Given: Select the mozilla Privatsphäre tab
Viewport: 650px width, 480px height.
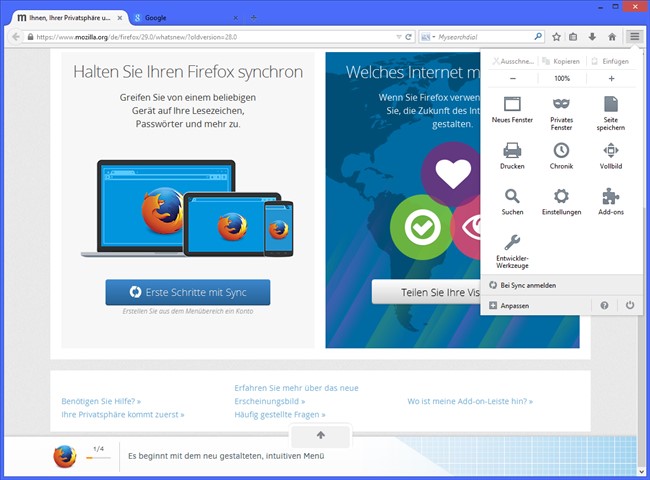Looking at the screenshot, I should point(68,18).
